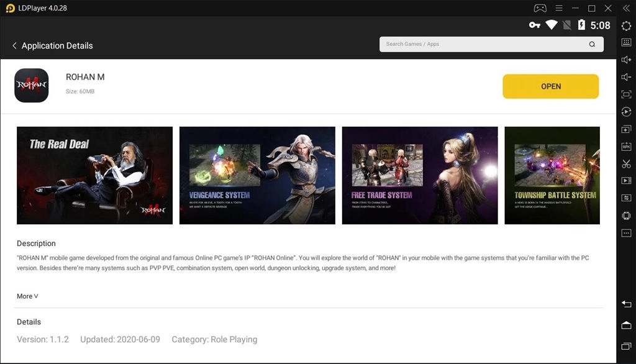Click the Version: 1.1.2 text
This screenshot has height=364, width=636.
[43, 339]
